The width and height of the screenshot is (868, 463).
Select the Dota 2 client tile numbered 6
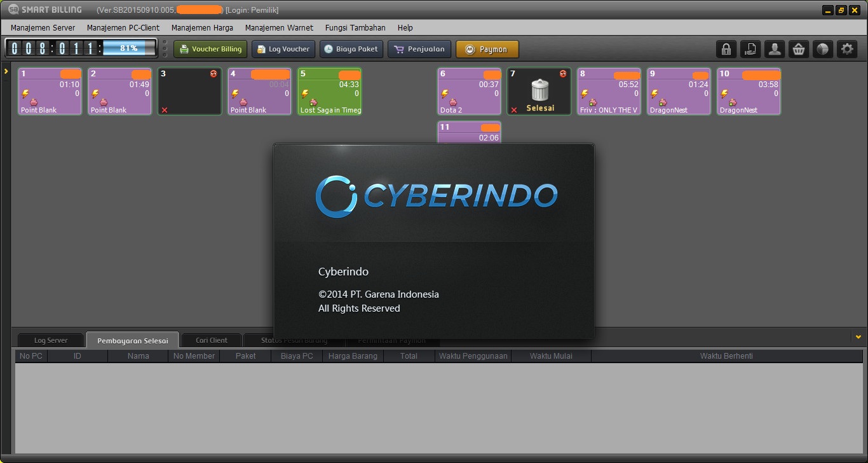point(469,91)
